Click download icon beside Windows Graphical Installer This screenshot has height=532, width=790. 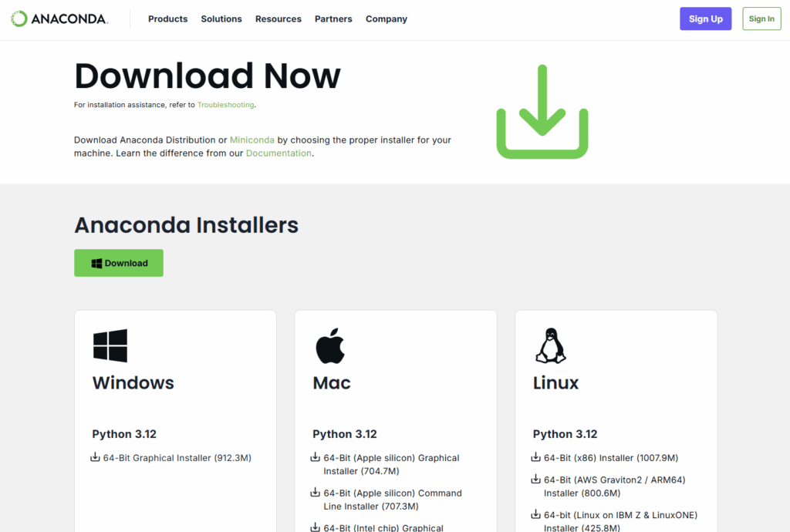tap(95, 457)
